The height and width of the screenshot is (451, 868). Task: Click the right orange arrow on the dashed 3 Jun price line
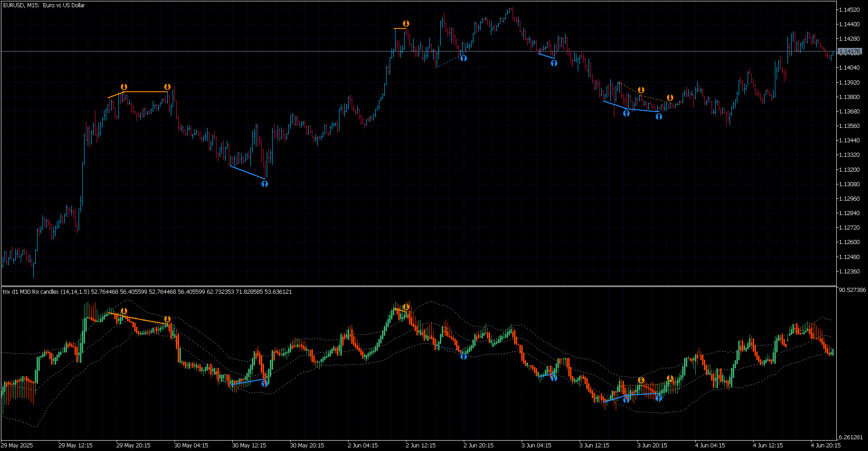(670, 98)
